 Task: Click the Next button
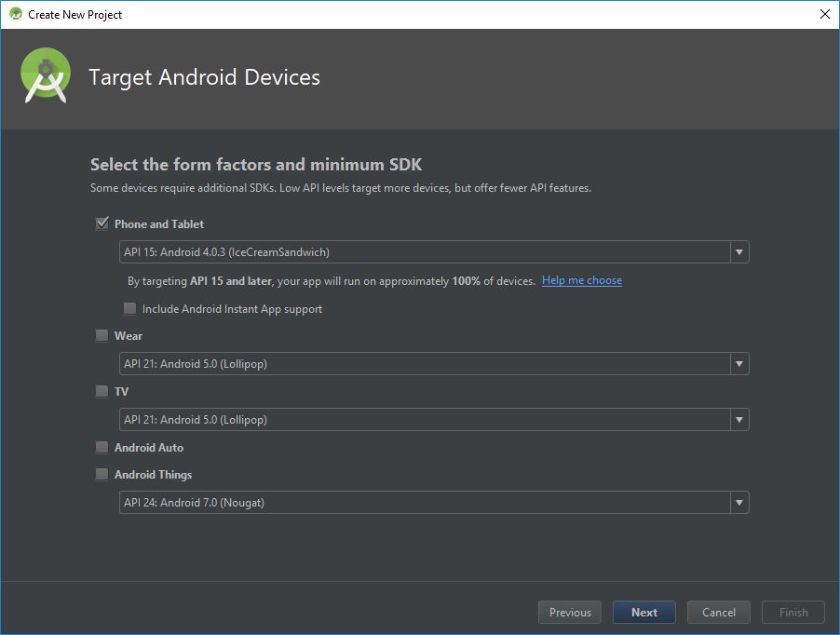(x=644, y=612)
